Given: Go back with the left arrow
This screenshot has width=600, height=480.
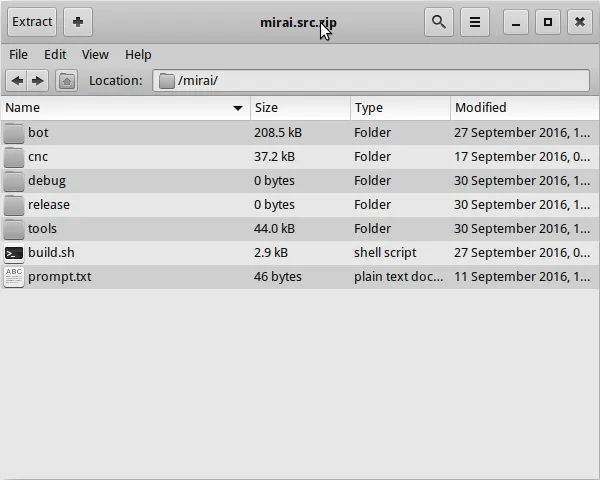Looking at the screenshot, I should click(x=16, y=81).
